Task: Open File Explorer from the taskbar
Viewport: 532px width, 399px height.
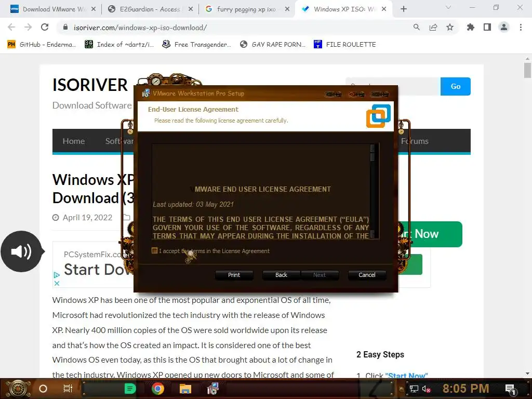Action: point(185,389)
